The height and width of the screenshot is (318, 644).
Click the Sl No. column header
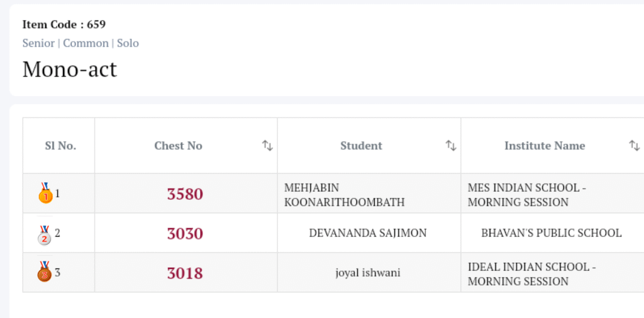coord(60,146)
